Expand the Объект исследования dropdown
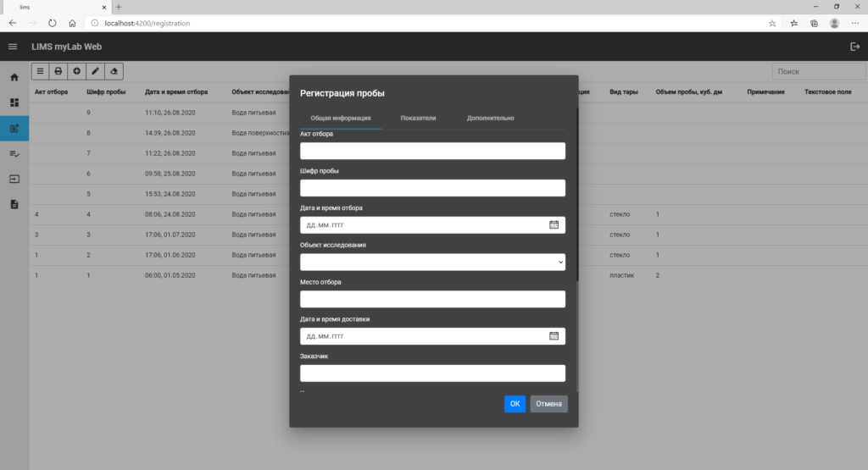Image resolution: width=868 pixels, height=470 pixels. [x=432, y=262]
